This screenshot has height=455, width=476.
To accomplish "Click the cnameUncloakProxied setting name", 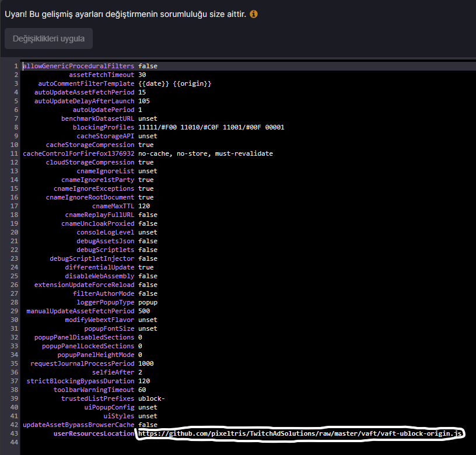I will click(x=97, y=223).
